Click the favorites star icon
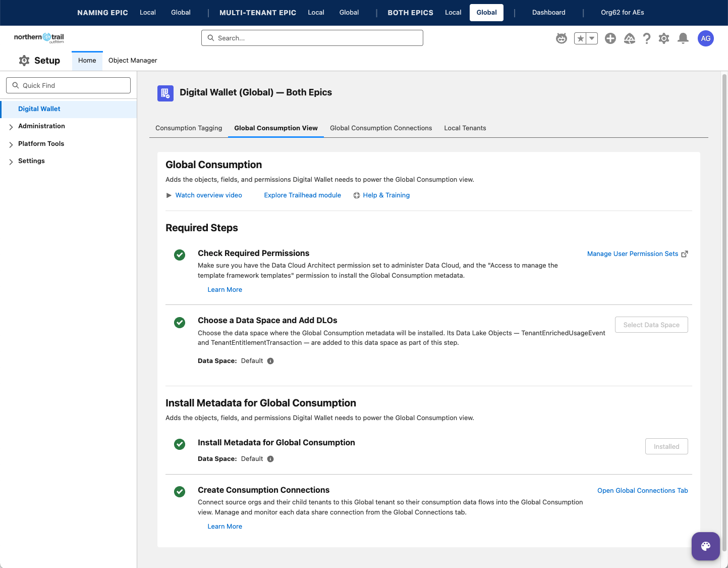The image size is (728, 568). [580, 38]
